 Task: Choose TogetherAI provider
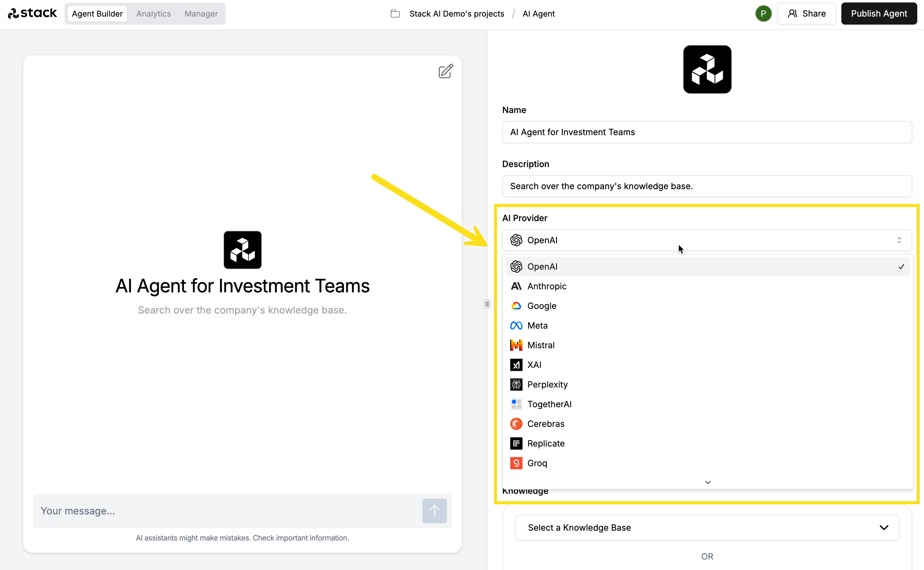tap(707, 404)
